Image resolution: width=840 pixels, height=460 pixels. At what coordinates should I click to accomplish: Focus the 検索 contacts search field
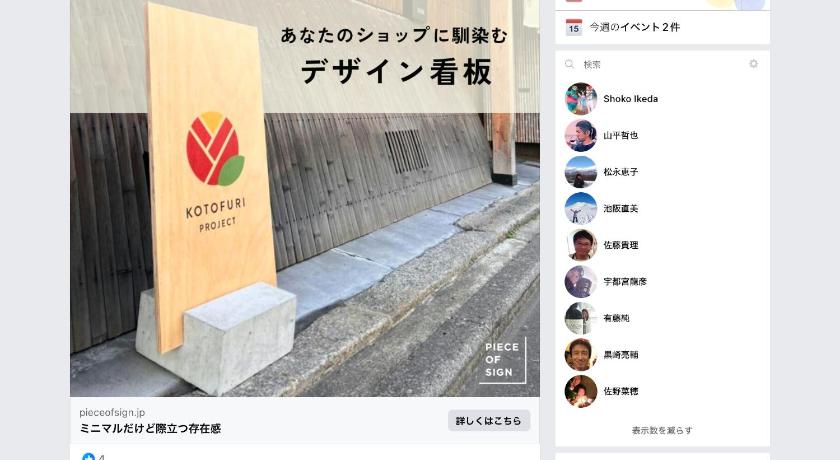tap(662, 64)
